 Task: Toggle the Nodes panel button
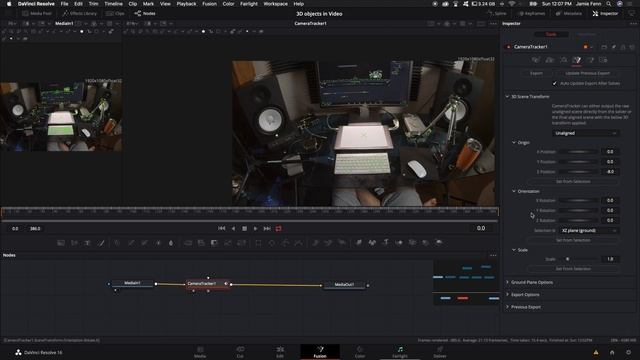click(145, 13)
